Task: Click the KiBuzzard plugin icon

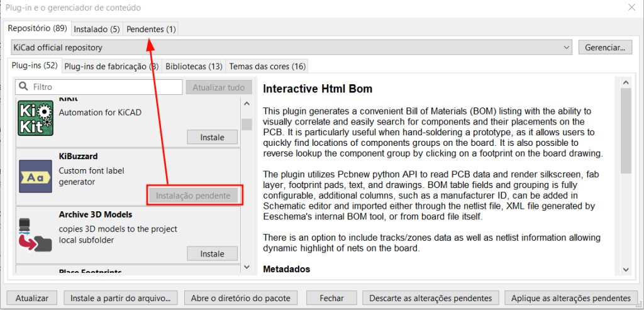Action: click(x=35, y=177)
